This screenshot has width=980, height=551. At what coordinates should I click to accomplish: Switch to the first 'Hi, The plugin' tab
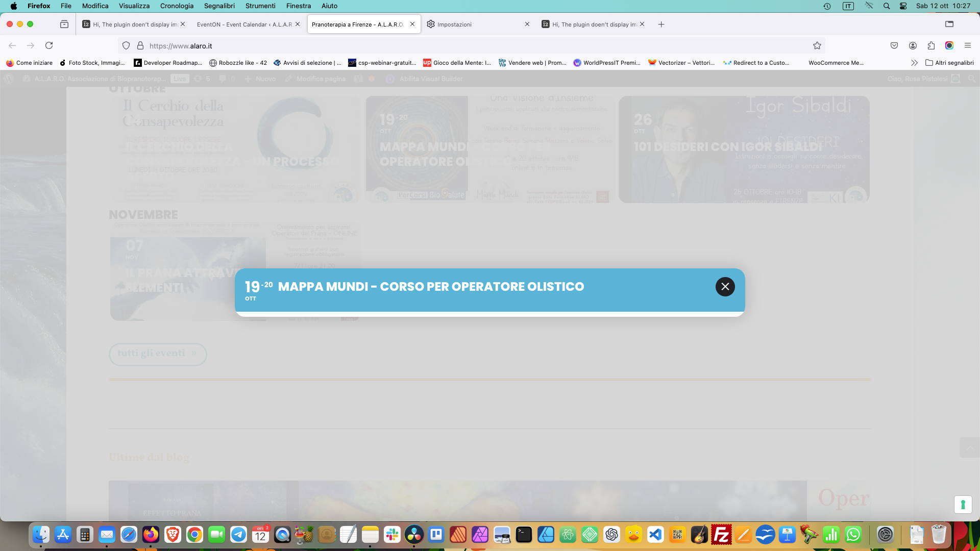134,24
